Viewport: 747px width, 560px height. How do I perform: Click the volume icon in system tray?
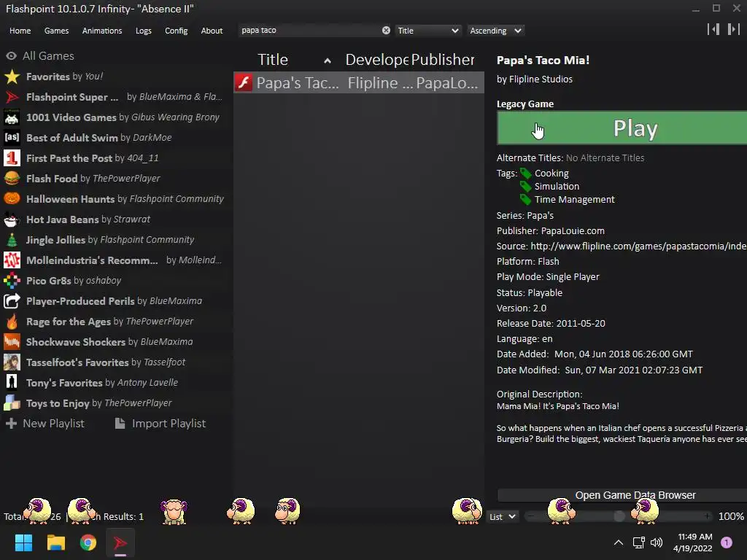click(x=657, y=542)
